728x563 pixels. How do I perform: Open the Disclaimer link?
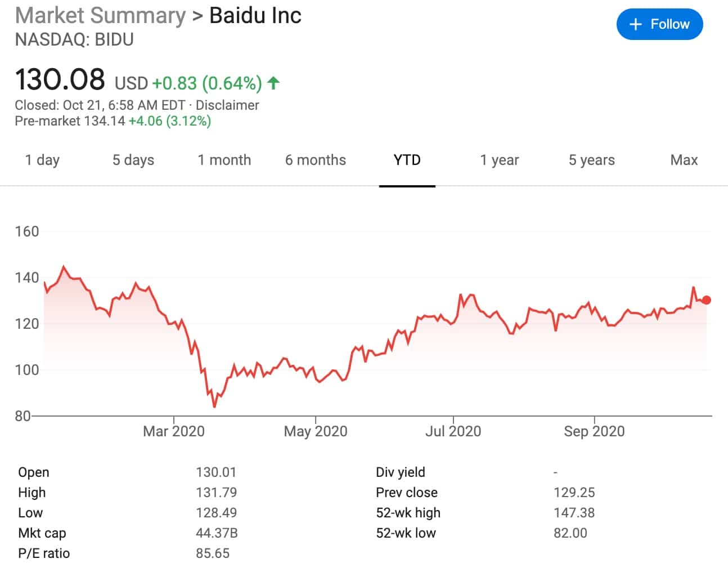[227, 105]
